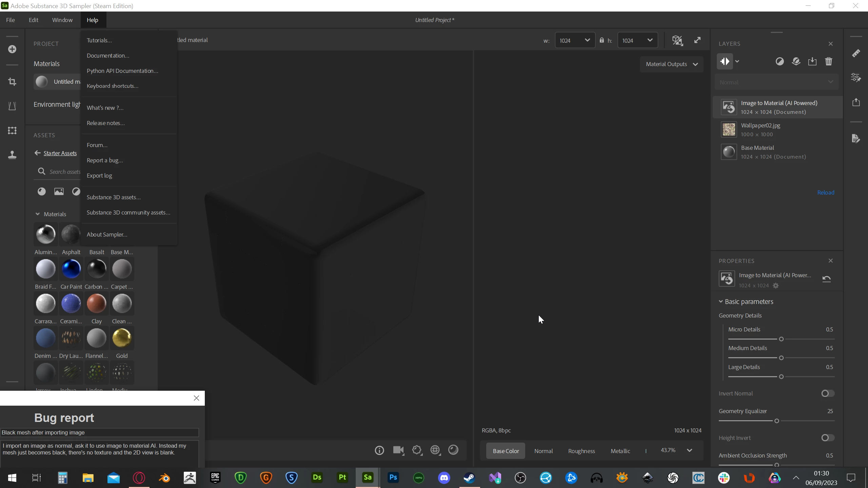Open the width resolution 1024 dropdown
This screenshot has width=868, height=488.
tap(575, 40)
